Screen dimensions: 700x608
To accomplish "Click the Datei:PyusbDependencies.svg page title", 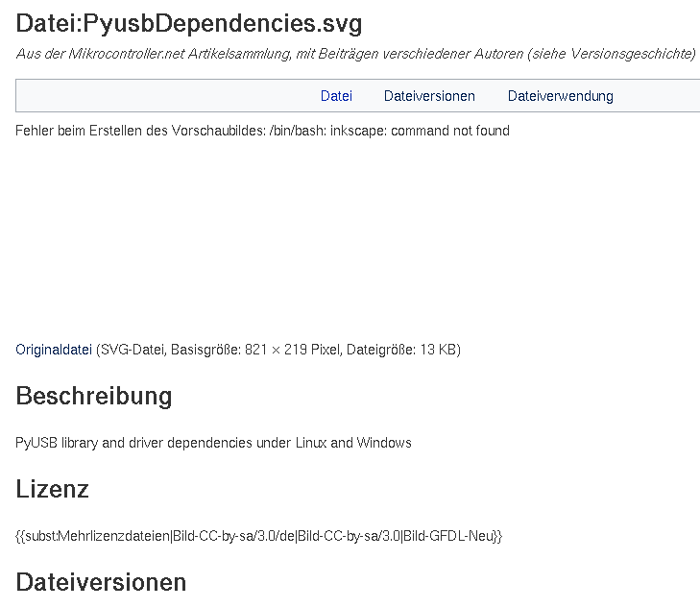I will [x=189, y=23].
